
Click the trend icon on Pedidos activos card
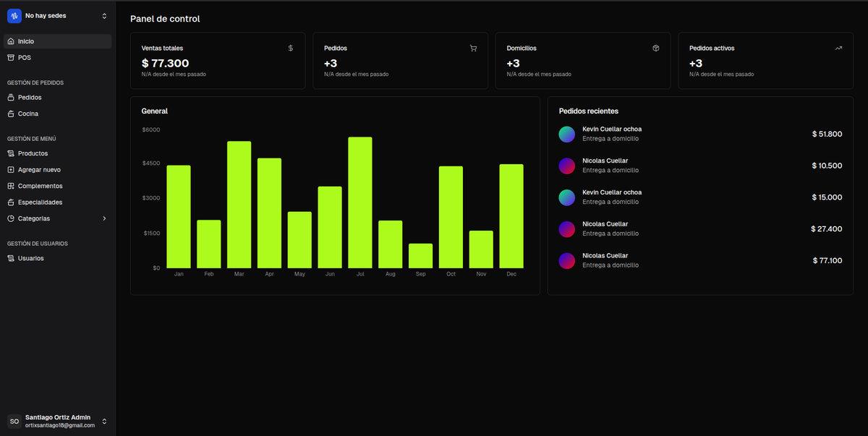coord(838,48)
